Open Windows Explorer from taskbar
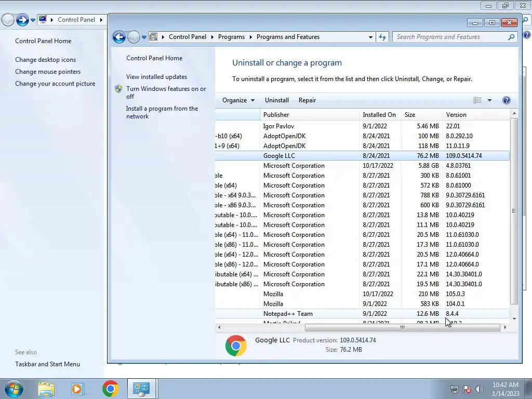 [x=46, y=389]
